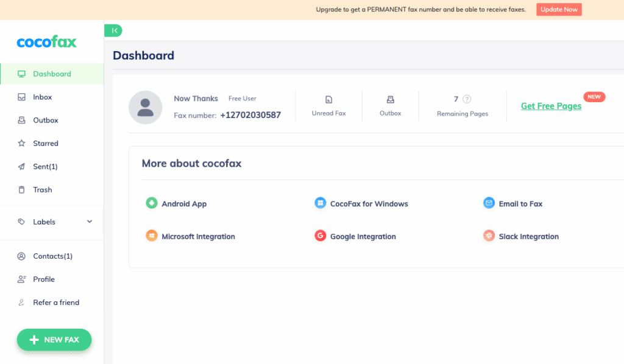This screenshot has width=624, height=364.
Task: Click the Microsoft Integration icon
Action: pos(151,236)
